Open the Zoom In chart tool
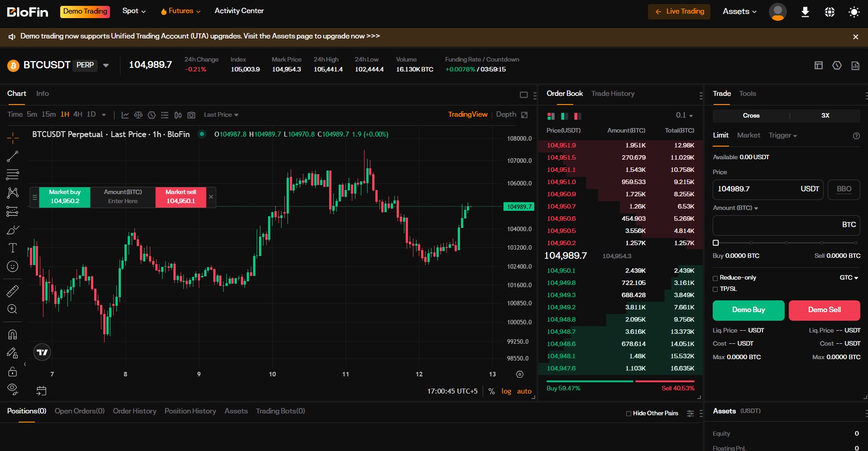 point(12,309)
